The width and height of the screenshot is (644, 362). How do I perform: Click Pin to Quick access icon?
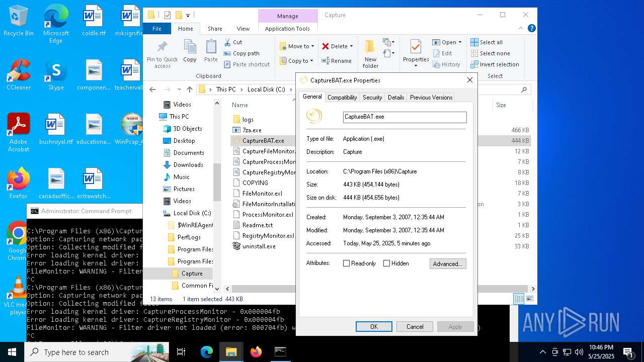coord(162,54)
